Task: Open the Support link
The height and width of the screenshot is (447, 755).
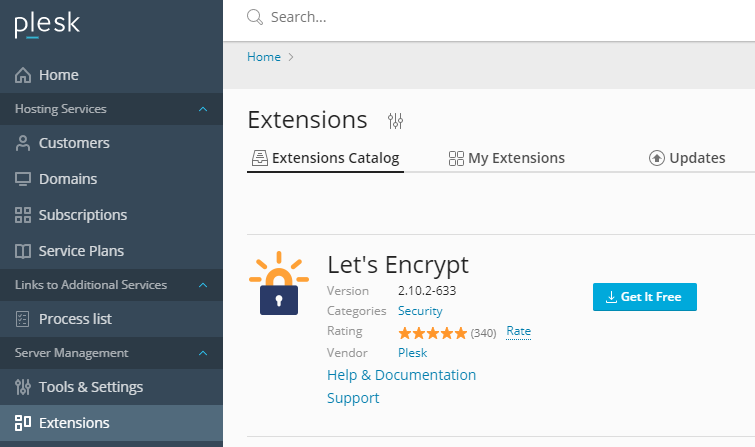Action: click(x=353, y=398)
